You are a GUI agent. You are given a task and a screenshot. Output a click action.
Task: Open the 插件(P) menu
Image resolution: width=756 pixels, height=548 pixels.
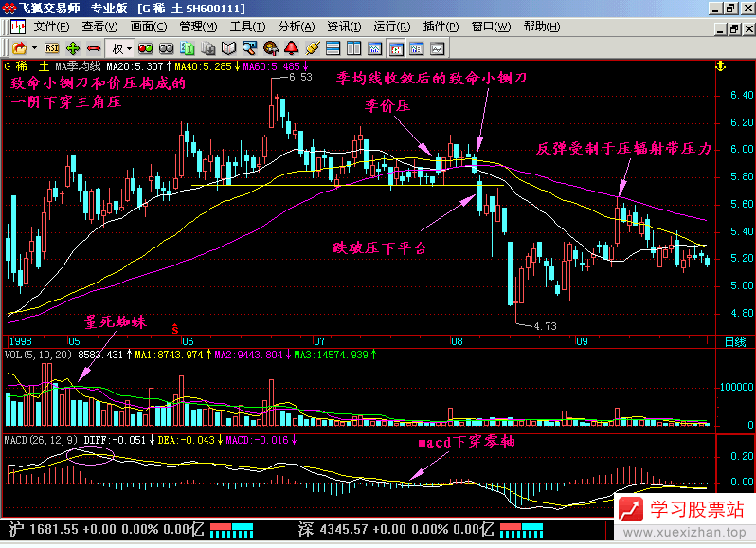pos(441,27)
